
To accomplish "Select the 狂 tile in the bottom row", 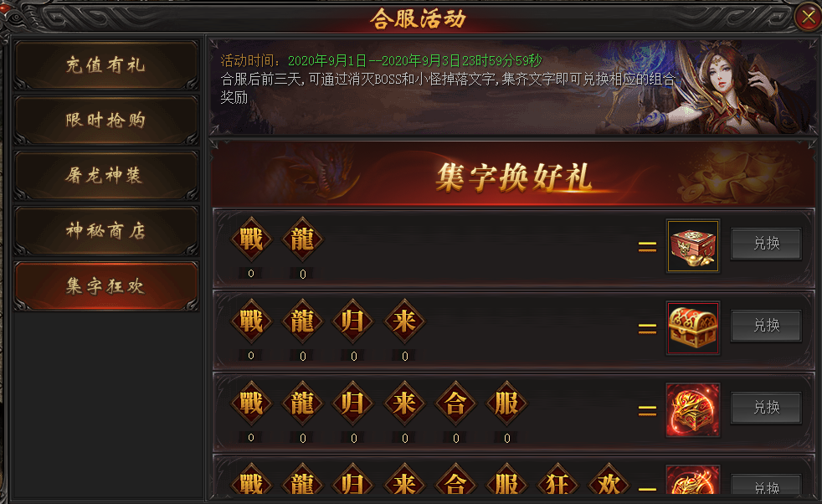I will 557,480.
